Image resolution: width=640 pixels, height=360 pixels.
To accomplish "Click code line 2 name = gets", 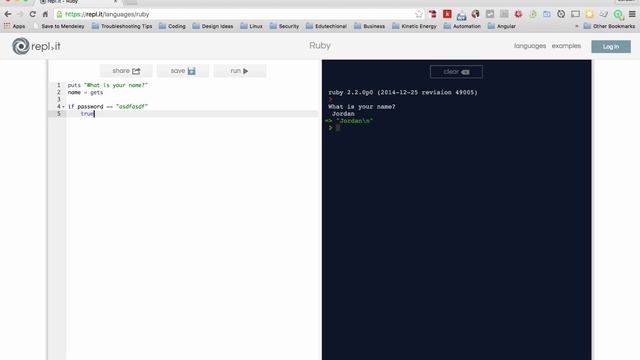I will tap(85, 93).
